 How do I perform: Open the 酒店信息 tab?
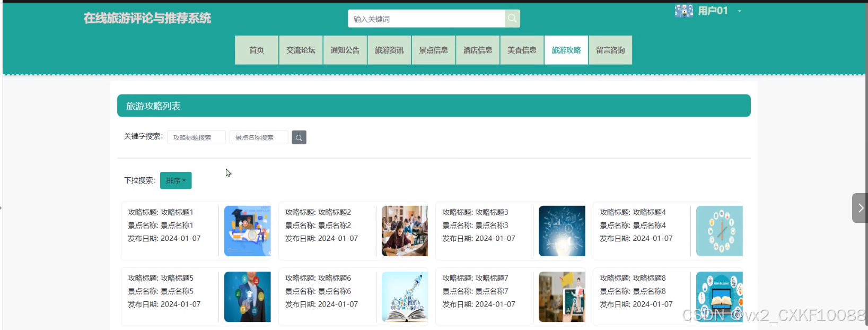tap(478, 50)
